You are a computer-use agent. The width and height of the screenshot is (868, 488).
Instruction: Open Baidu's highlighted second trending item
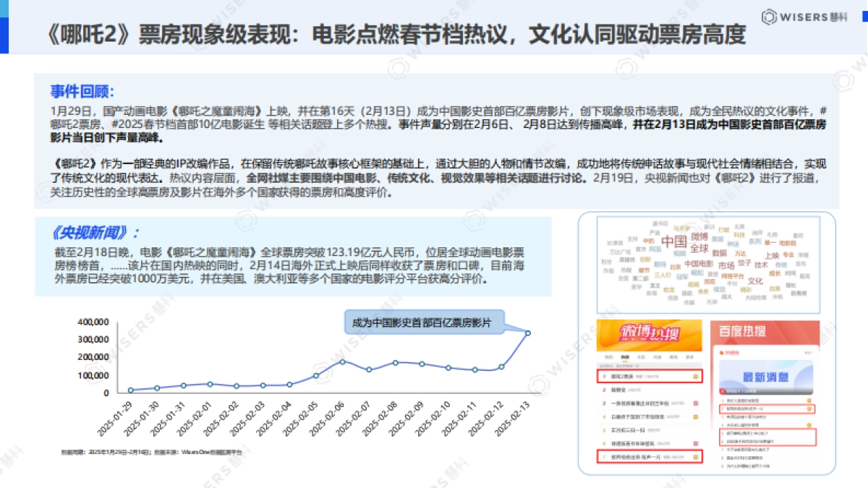click(x=744, y=408)
